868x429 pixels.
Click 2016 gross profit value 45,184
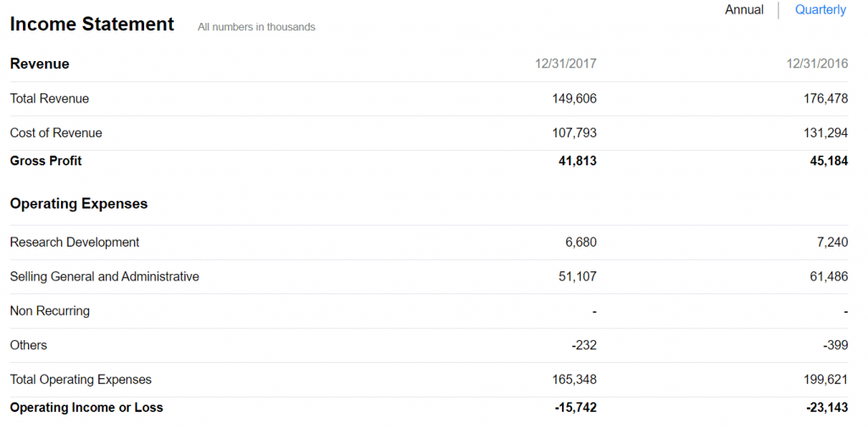pyautogui.click(x=828, y=161)
